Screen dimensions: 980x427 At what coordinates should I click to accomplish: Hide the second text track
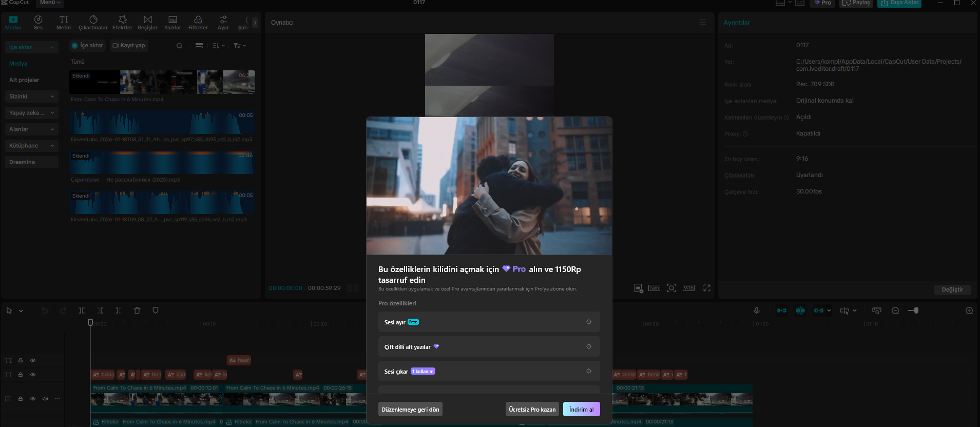pyautogui.click(x=33, y=375)
